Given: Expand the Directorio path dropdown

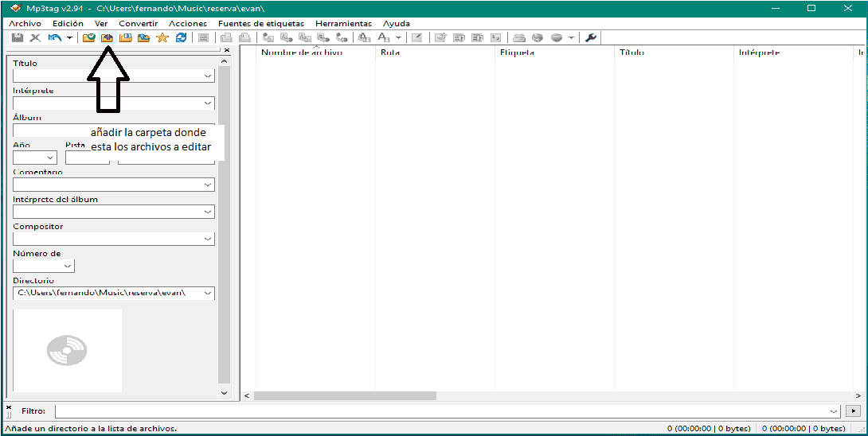Looking at the screenshot, I should [x=208, y=294].
